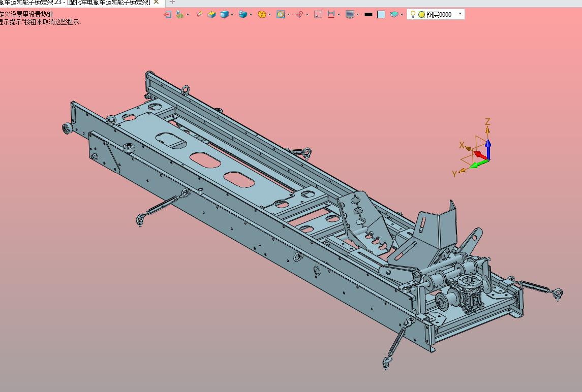Click the Y axis label on triad
582x392 pixels.
(454, 174)
